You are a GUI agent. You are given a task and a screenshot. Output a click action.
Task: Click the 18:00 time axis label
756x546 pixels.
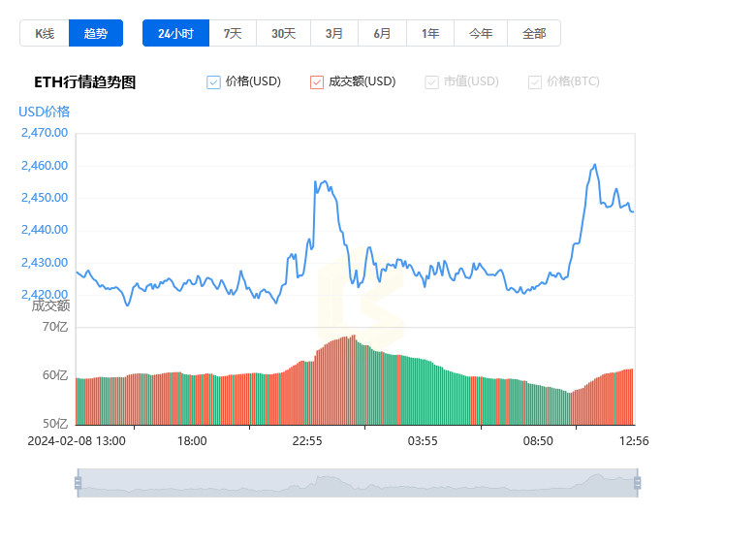192,441
